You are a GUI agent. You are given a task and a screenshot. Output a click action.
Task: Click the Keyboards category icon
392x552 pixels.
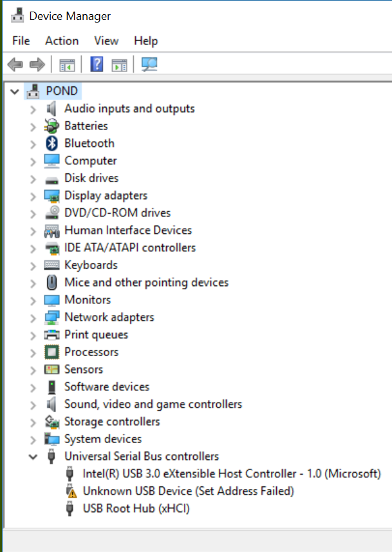point(51,265)
